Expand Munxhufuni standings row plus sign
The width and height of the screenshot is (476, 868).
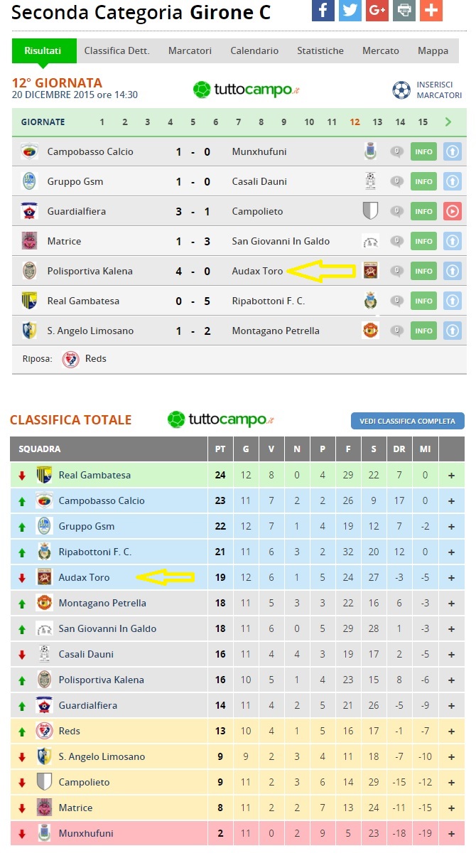coord(451,834)
